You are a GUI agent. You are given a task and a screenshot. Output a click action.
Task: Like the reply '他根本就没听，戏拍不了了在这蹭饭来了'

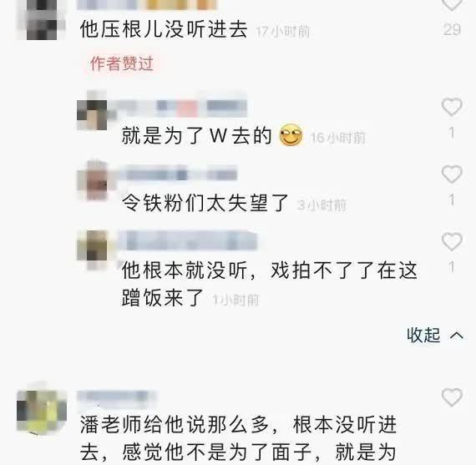click(452, 241)
